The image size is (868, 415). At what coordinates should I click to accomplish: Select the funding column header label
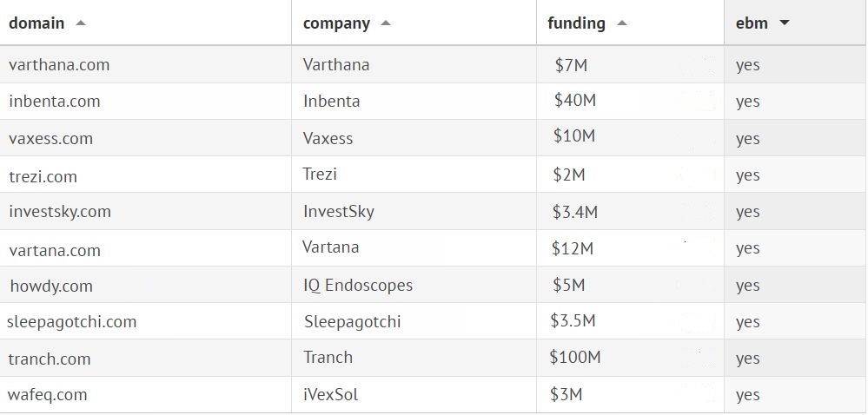tap(576, 23)
